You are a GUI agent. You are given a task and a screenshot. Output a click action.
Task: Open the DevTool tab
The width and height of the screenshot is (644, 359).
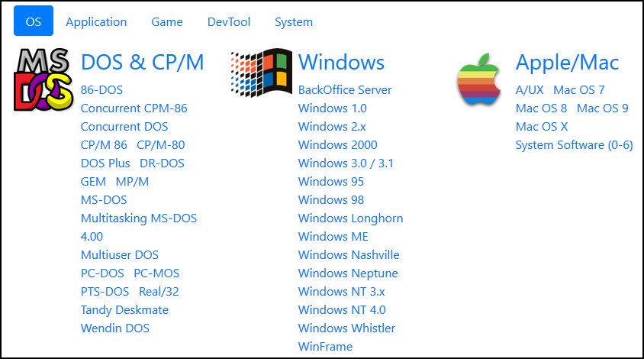(x=229, y=22)
